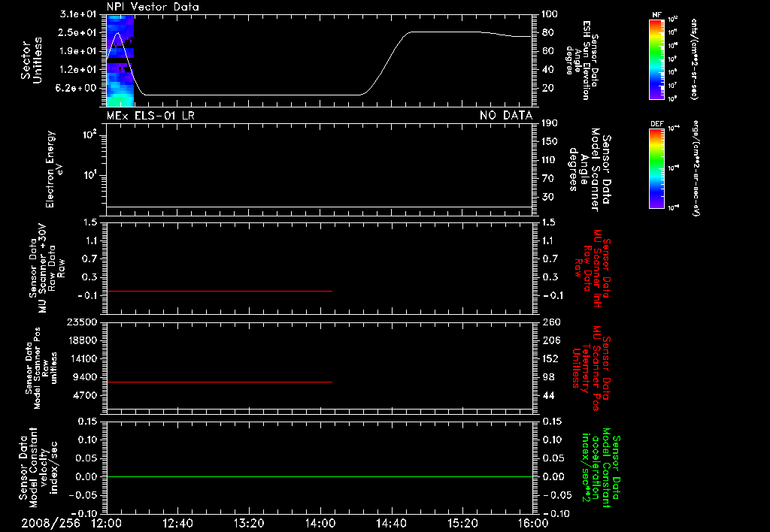Click the red scanner position telemetry line

point(220,382)
